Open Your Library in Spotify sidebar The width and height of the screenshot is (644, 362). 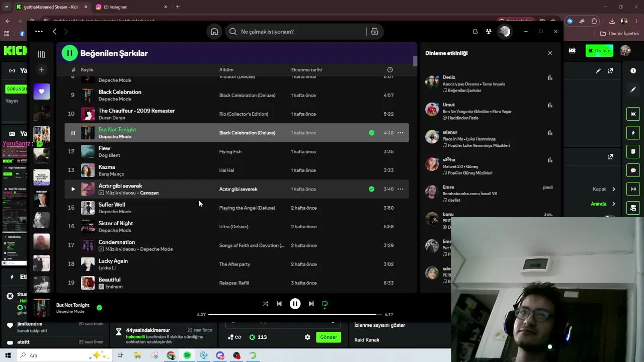click(x=42, y=54)
